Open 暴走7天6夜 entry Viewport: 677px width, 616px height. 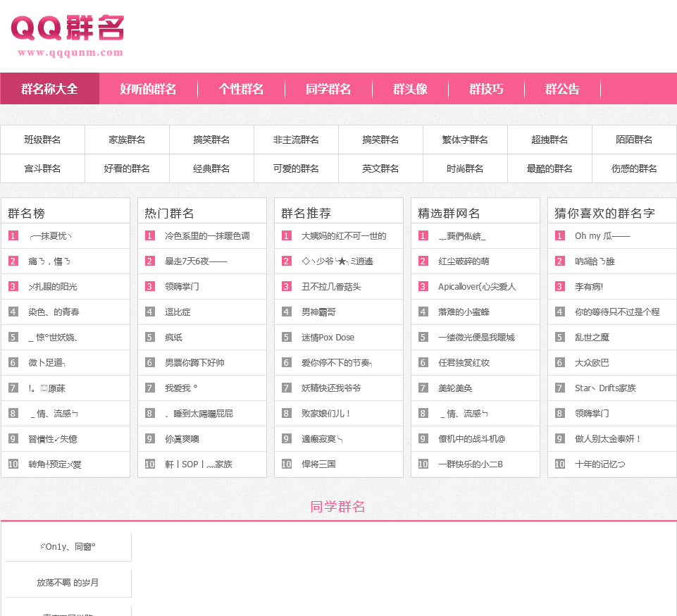pyautogui.click(x=196, y=261)
